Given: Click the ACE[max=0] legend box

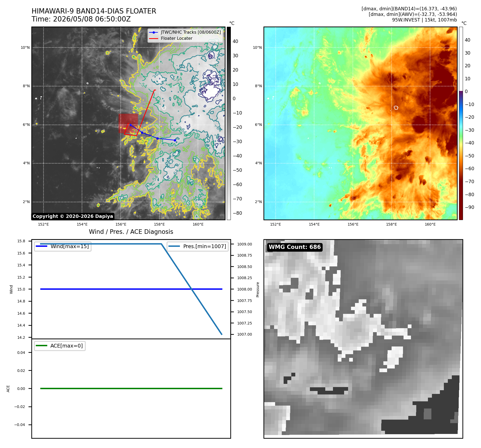Looking at the screenshot, I should pyautogui.click(x=60, y=346).
